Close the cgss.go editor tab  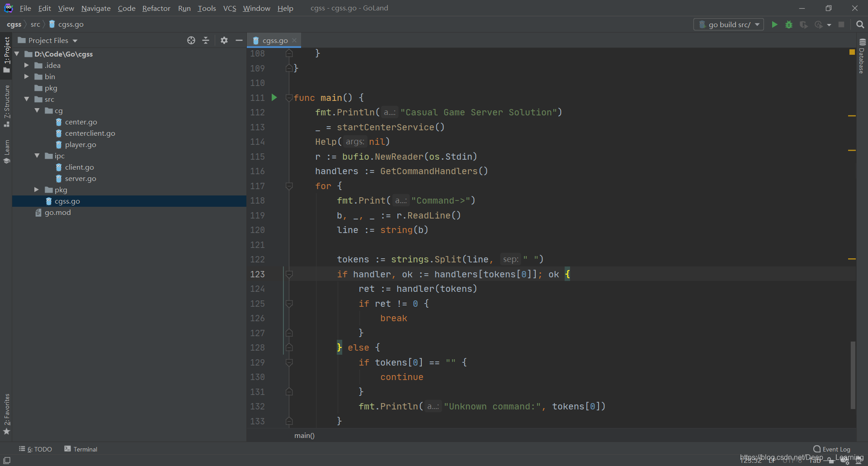(294, 40)
